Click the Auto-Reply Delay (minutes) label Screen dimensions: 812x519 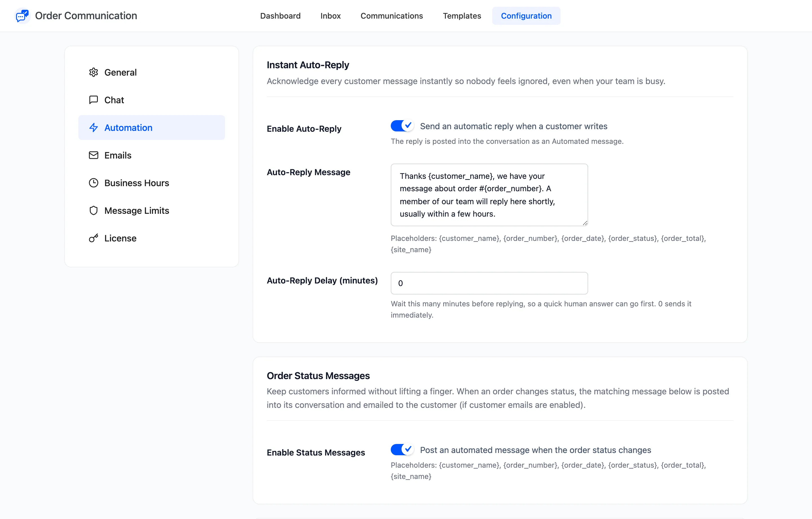(x=322, y=280)
